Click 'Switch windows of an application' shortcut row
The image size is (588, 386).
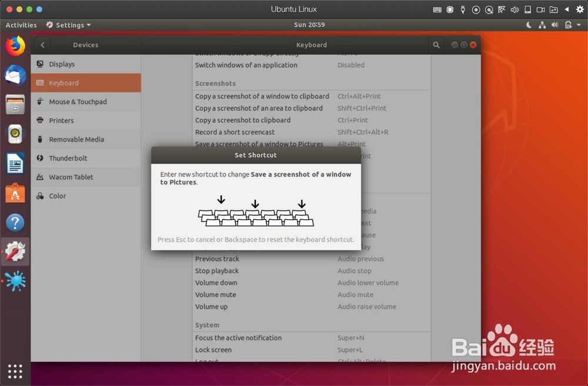click(312, 65)
